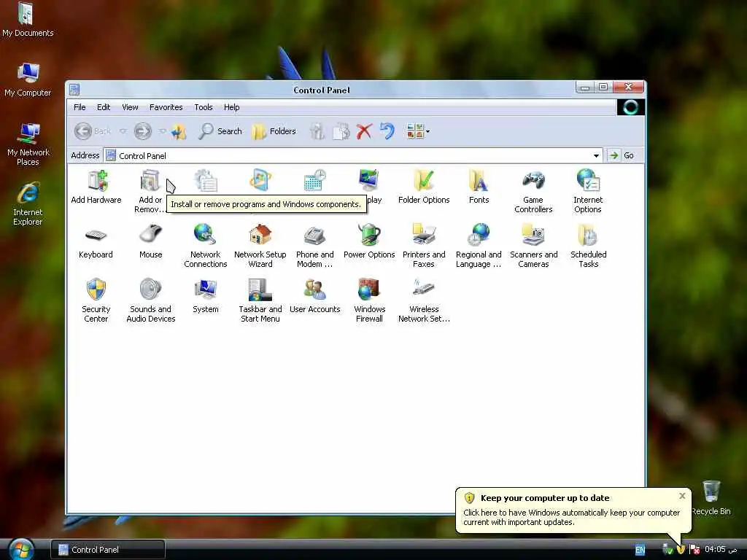This screenshot has width=747, height=560.
Task: Toggle the Folders pane button
Action: 274,131
